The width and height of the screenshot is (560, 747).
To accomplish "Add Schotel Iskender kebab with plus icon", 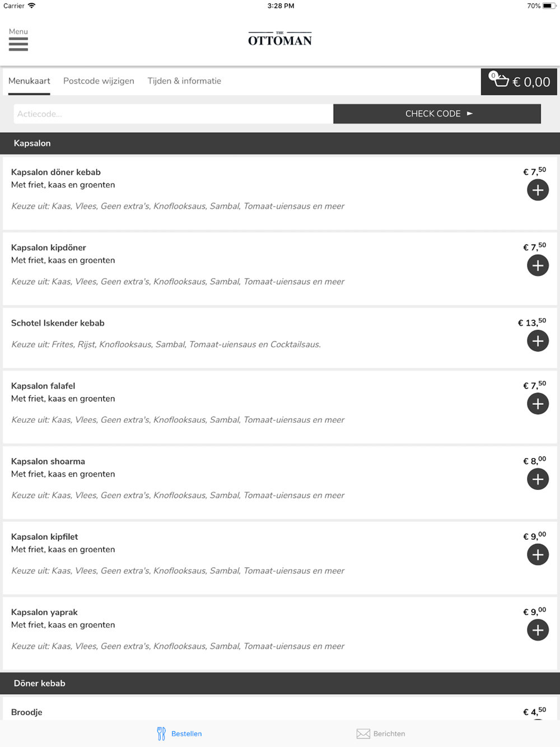I will (538, 341).
